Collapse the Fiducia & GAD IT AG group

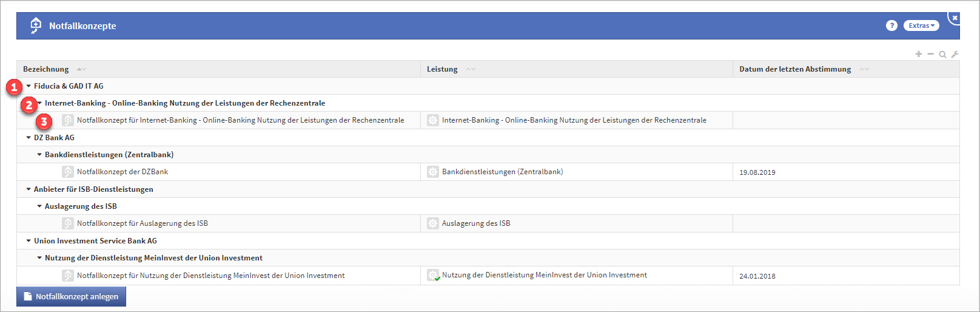coord(29,86)
